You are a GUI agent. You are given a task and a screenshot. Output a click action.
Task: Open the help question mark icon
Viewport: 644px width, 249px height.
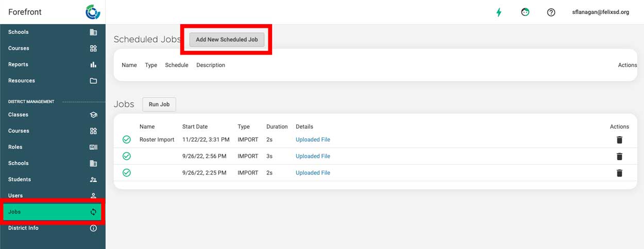tap(551, 12)
